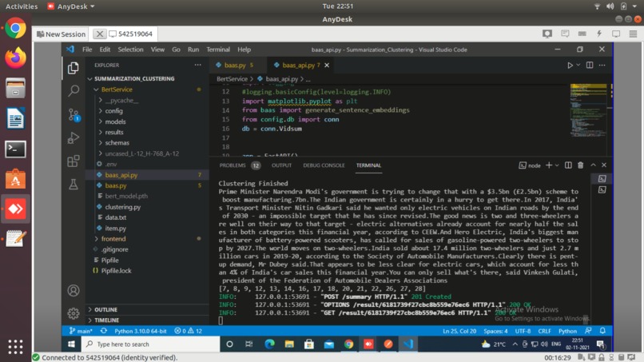The image size is (644, 362).
Task: Click the New Session AnyDesk tab
Action: point(62,34)
